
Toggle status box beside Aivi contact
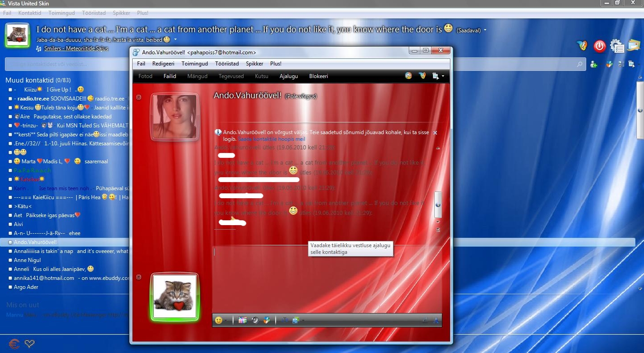click(x=10, y=224)
